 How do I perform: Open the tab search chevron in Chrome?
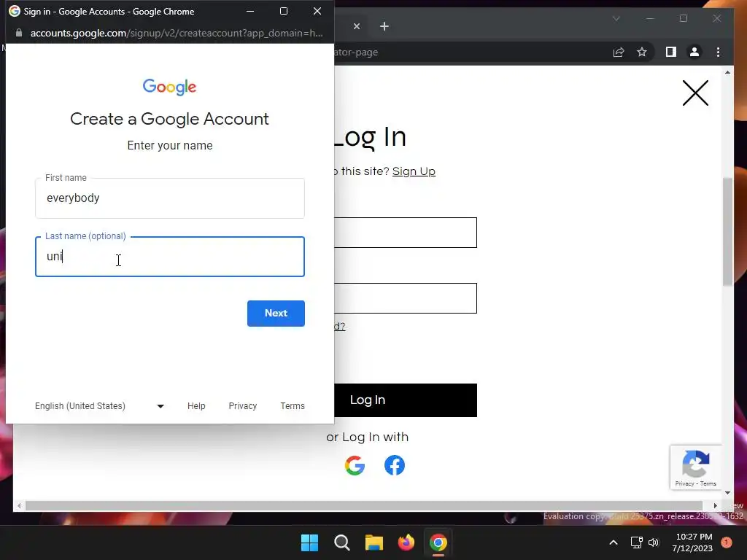point(616,18)
